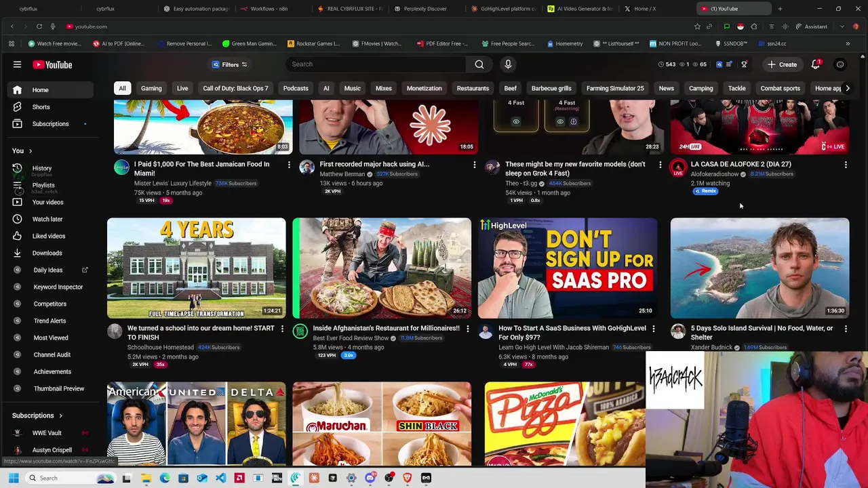Open the Pokeball extension icon
Viewport: 868px width, 488px height.
pyautogui.click(x=741, y=26)
